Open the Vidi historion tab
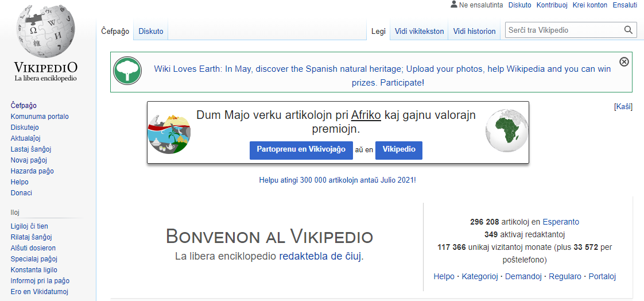644x301 pixels. click(x=474, y=32)
